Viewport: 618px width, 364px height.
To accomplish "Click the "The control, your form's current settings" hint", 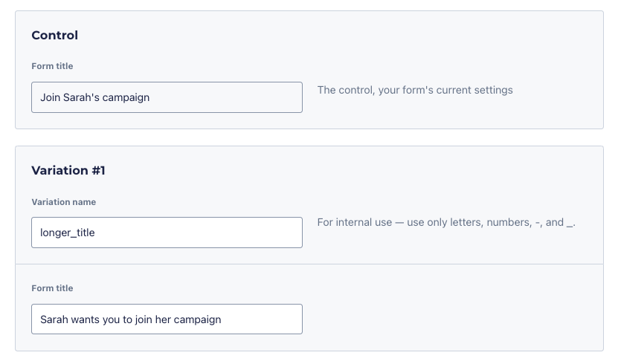I will (415, 90).
